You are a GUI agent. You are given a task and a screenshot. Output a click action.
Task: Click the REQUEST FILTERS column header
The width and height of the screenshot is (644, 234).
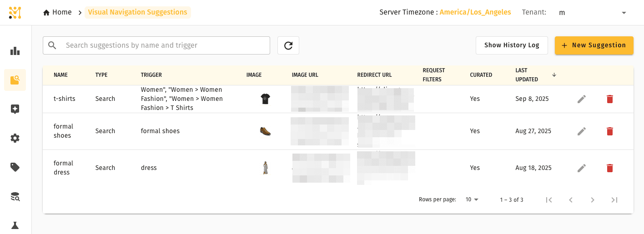pyautogui.click(x=434, y=75)
